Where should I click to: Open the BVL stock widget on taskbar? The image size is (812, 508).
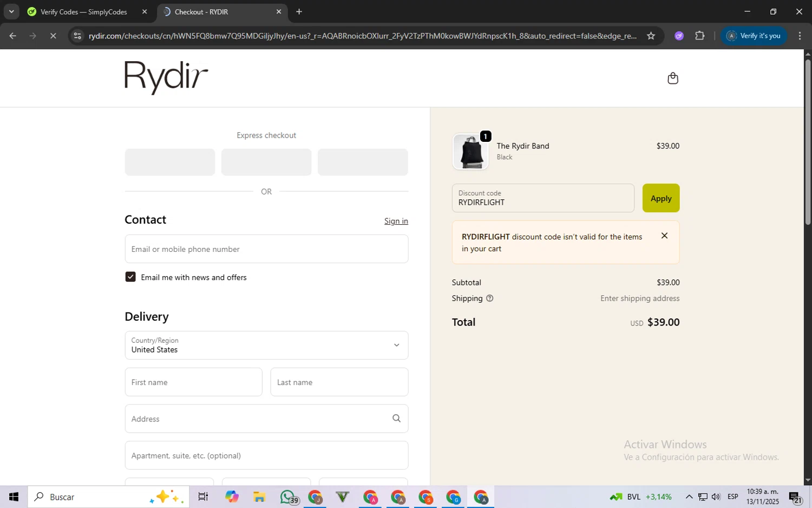pyautogui.click(x=640, y=497)
